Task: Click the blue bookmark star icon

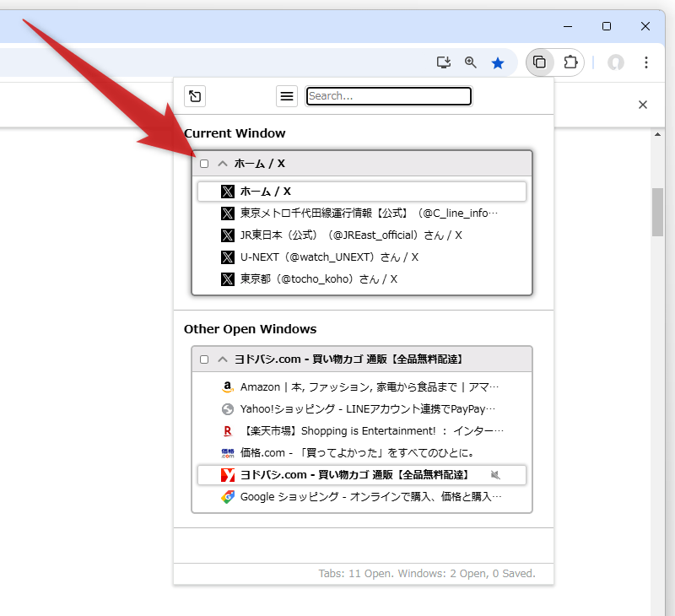Action: click(498, 62)
